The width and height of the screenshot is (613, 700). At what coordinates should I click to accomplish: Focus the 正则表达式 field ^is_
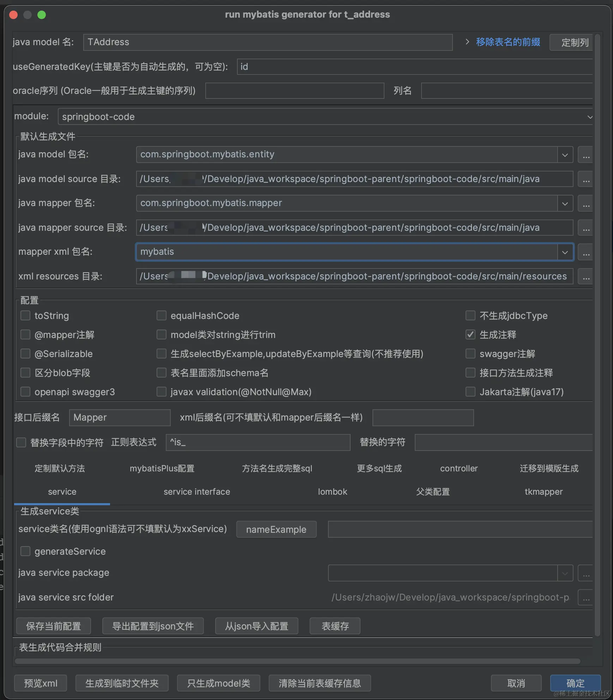tap(258, 442)
